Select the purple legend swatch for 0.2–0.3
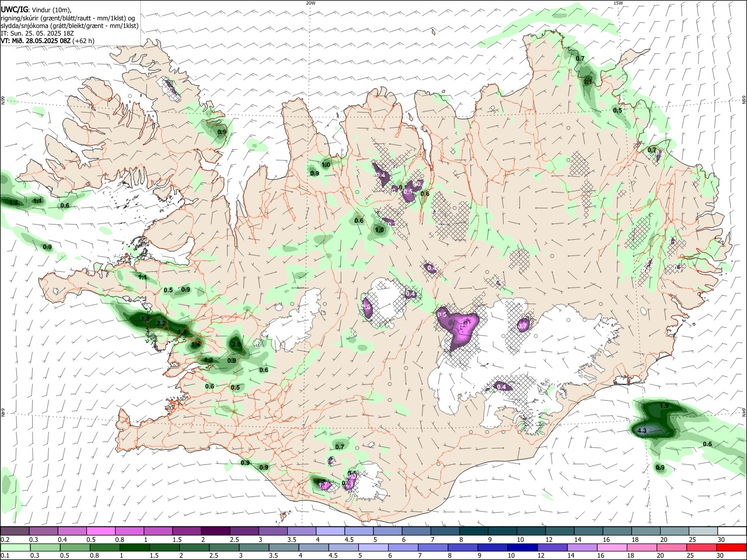Screen dimensions: 747x560 coord(15,531)
